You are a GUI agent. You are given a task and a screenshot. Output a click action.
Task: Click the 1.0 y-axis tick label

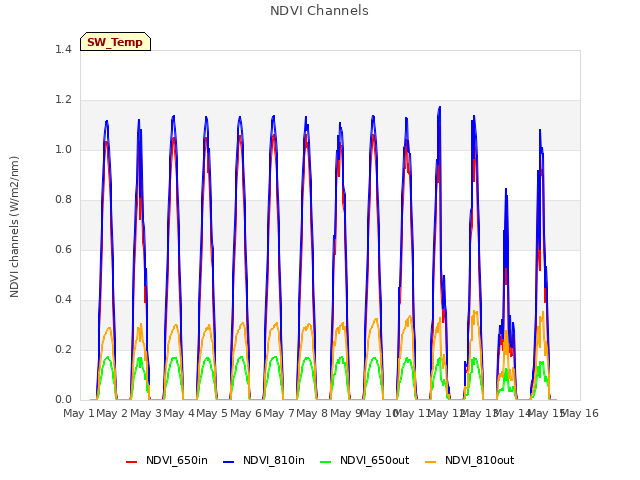(63, 149)
